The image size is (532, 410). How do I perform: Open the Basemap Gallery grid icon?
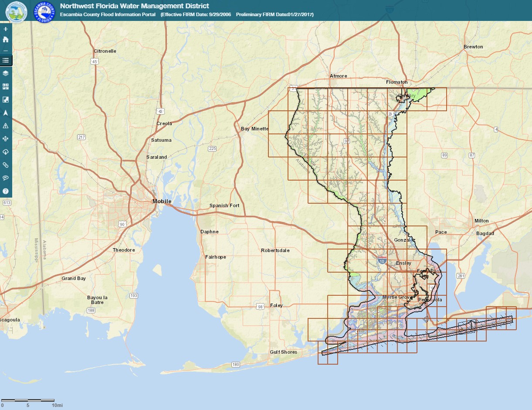(6, 86)
